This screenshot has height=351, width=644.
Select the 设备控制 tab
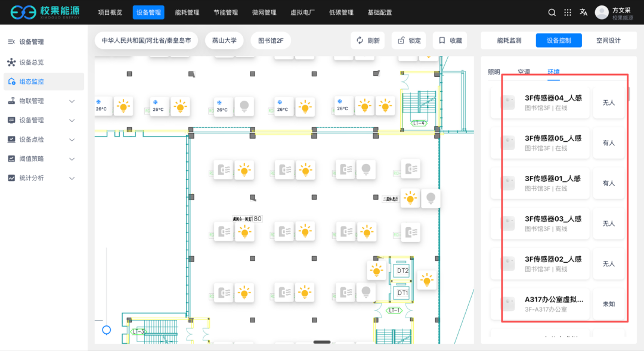click(x=559, y=41)
